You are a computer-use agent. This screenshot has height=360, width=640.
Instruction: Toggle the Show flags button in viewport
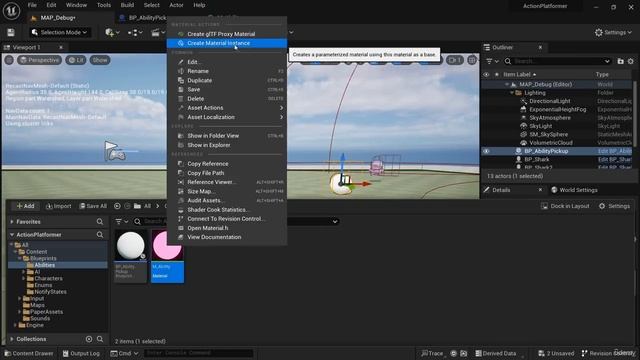pos(100,60)
